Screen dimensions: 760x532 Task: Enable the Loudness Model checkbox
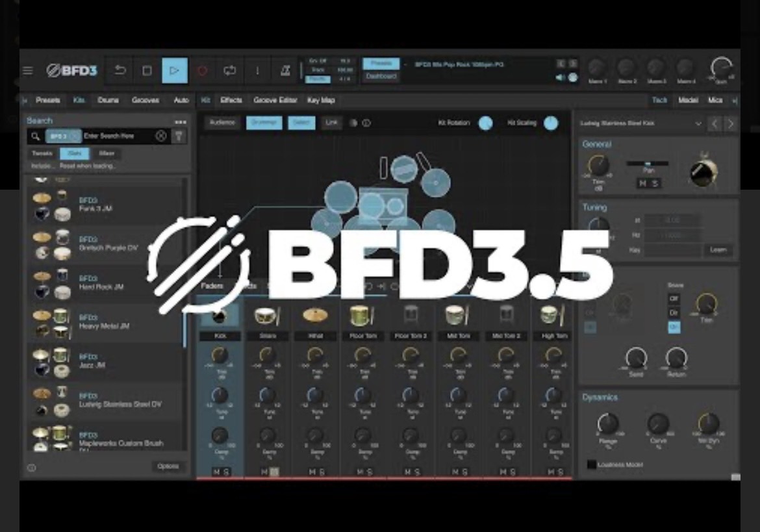coord(592,464)
